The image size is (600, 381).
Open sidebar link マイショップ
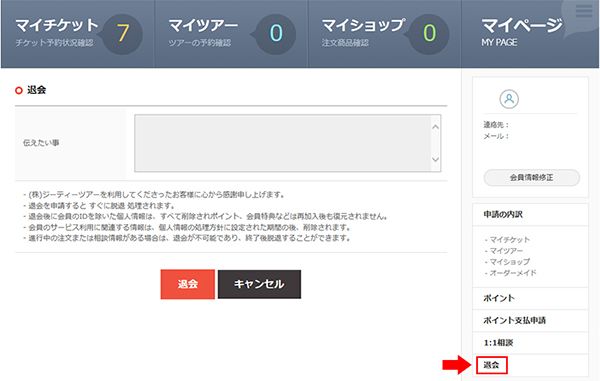point(510,262)
